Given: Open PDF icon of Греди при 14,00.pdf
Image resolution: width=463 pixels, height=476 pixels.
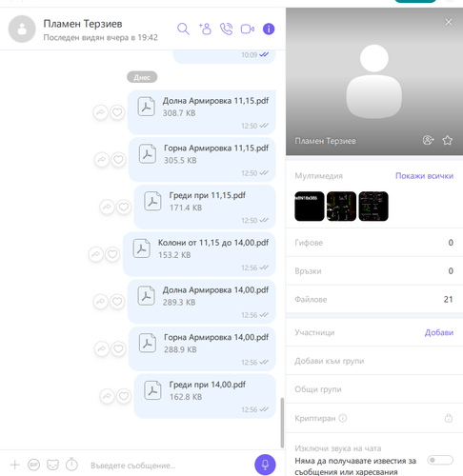Looking at the screenshot, I should (152, 390).
